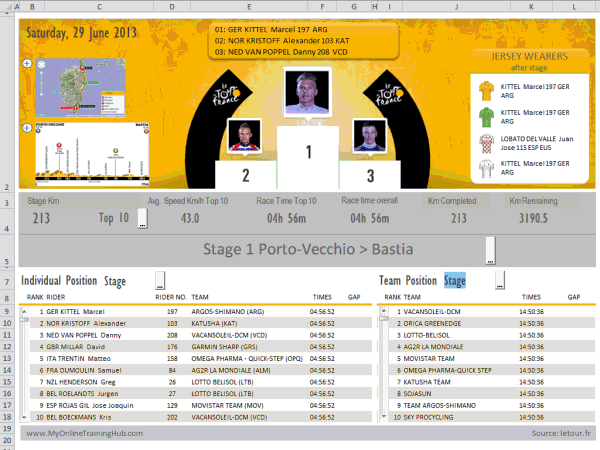Viewport: 600px width, 450px height.
Task: Click the date Saturday, 29 June 2013
Action: pyautogui.click(x=81, y=33)
